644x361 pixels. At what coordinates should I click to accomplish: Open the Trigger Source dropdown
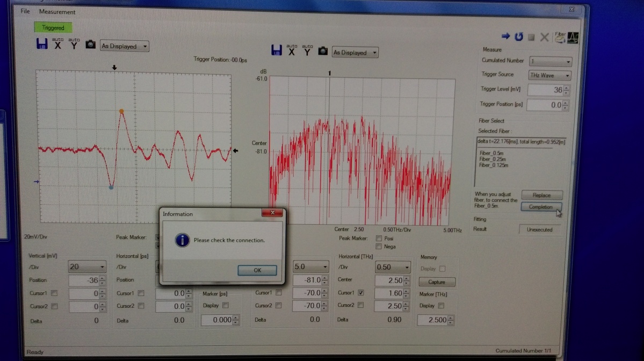point(548,76)
